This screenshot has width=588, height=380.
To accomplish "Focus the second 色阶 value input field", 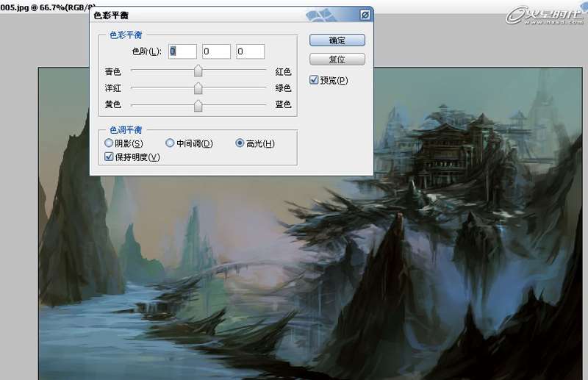I will pos(216,51).
